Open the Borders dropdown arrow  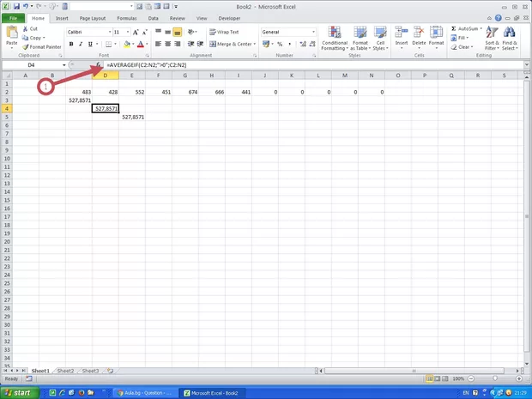[115, 44]
